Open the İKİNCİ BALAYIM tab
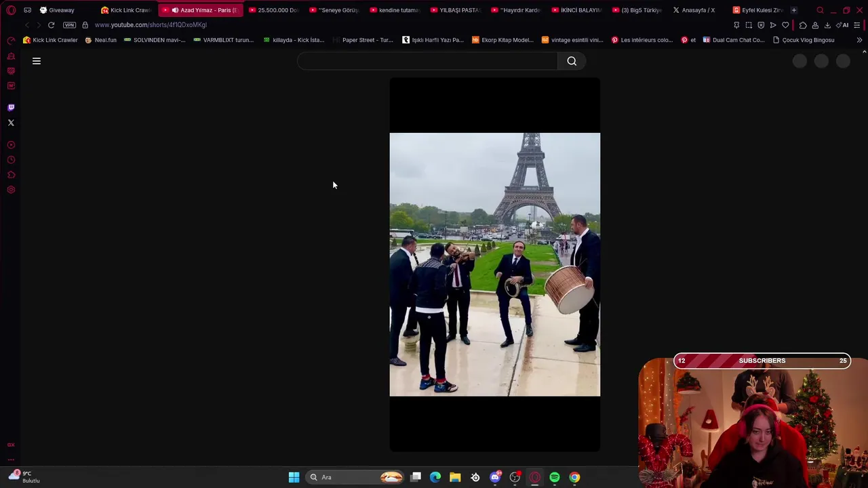Viewport: 868px width, 488px height. [576, 10]
